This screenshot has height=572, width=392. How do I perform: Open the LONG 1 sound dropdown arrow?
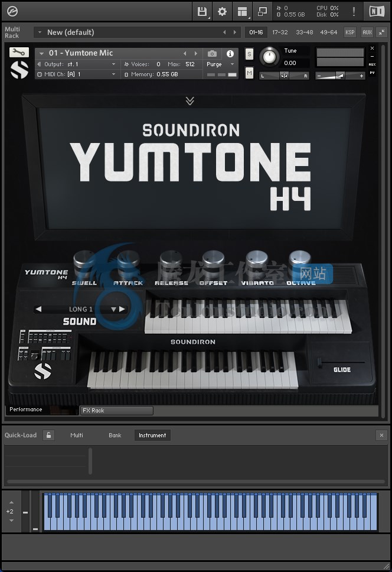click(113, 310)
